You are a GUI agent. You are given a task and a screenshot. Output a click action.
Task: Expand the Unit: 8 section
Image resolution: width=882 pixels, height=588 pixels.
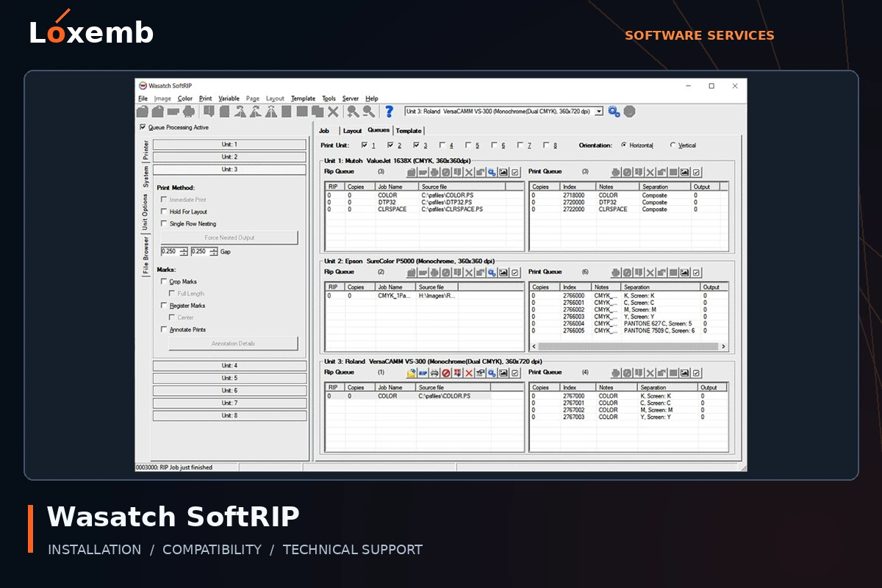click(229, 416)
